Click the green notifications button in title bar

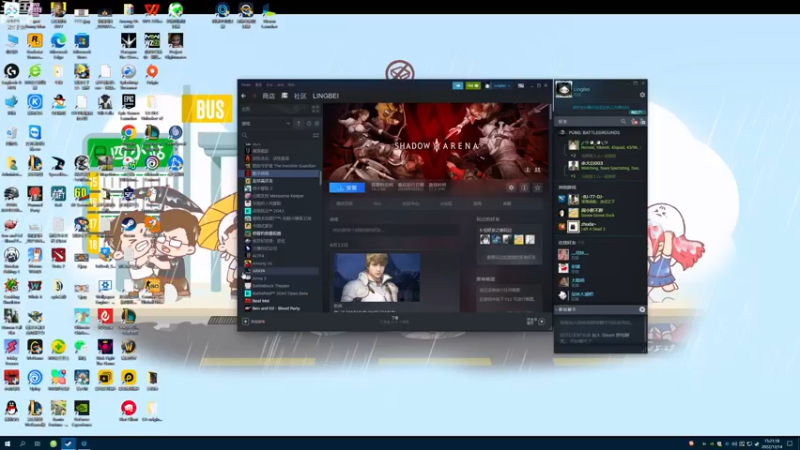click(x=473, y=86)
